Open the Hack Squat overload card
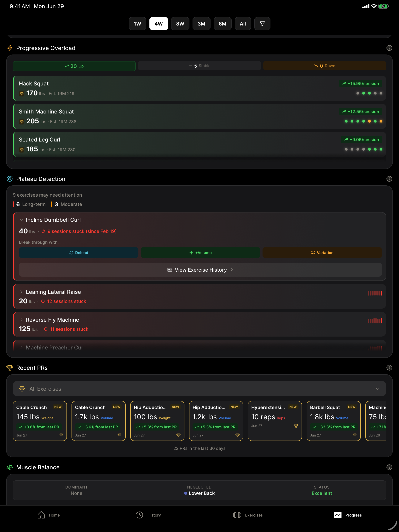The width and height of the screenshot is (399, 532). tap(199, 88)
